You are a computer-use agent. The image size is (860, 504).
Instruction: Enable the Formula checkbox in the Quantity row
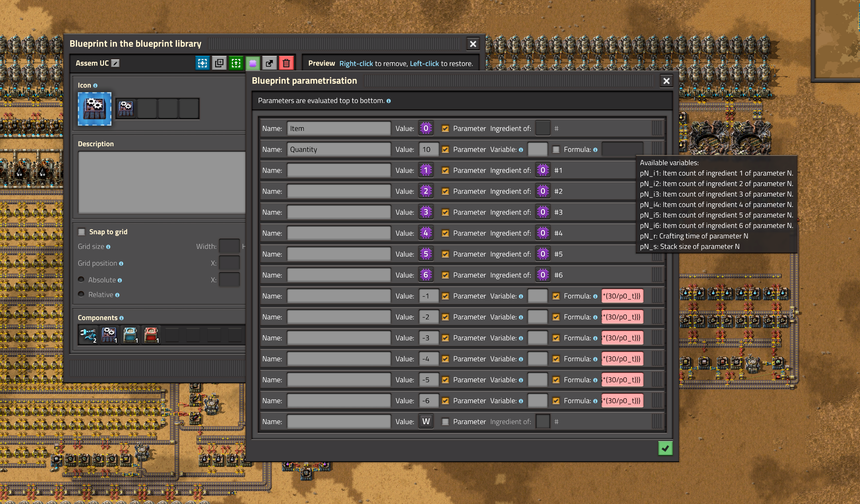point(556,149)
